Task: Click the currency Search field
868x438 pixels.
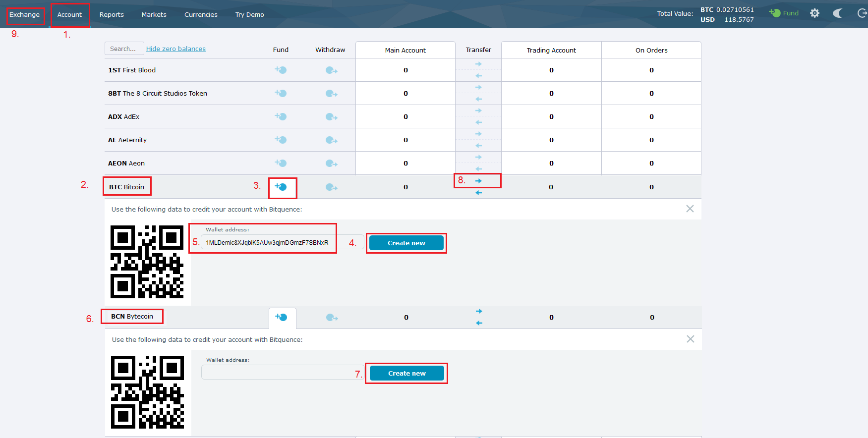Action: [124, 49]
